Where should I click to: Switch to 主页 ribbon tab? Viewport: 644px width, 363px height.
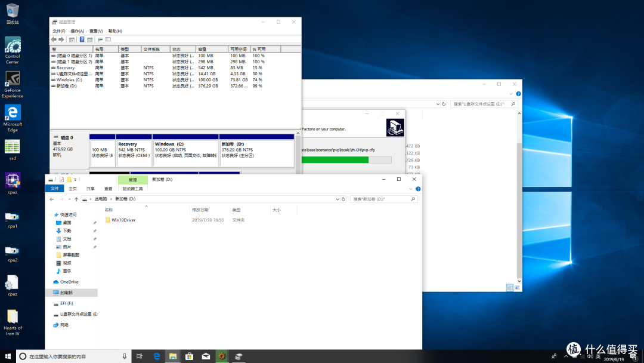coord(73,189)
